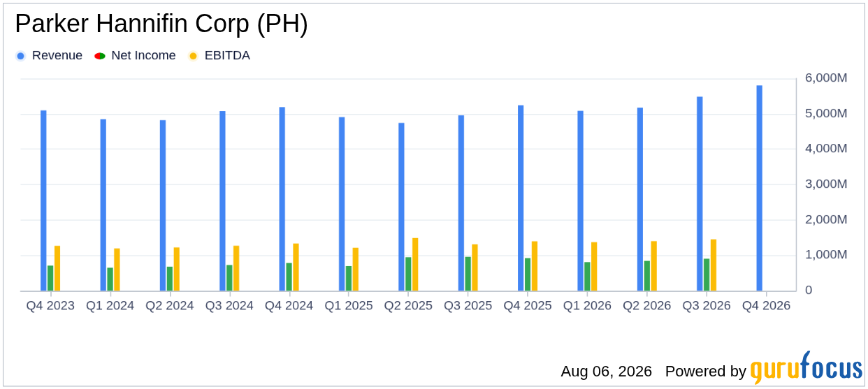Select the Q3 2024 EBITDA bar
The image size is (868, 389).
coord(236,268)
